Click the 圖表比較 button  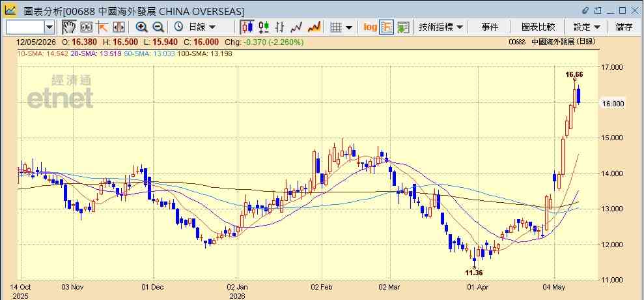538,27
